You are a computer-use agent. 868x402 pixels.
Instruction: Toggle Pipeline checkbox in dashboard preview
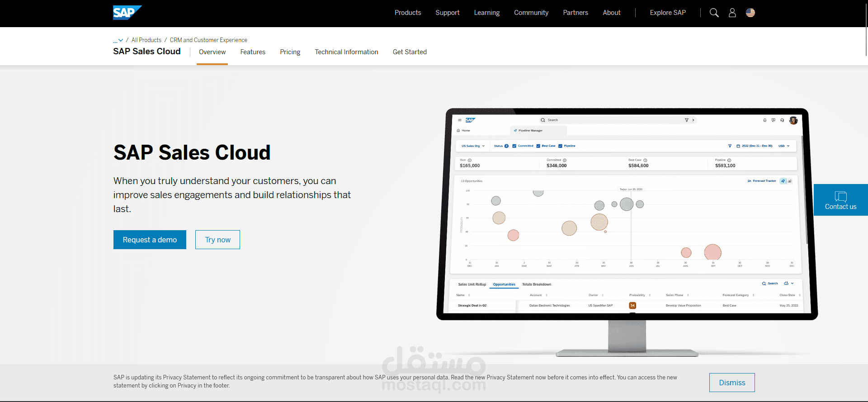click(x=560, y=146)
